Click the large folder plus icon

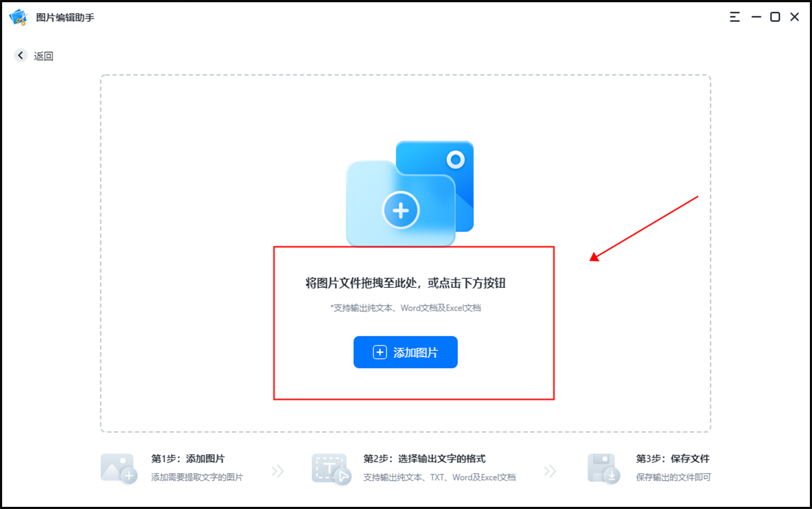pos(400,203)
